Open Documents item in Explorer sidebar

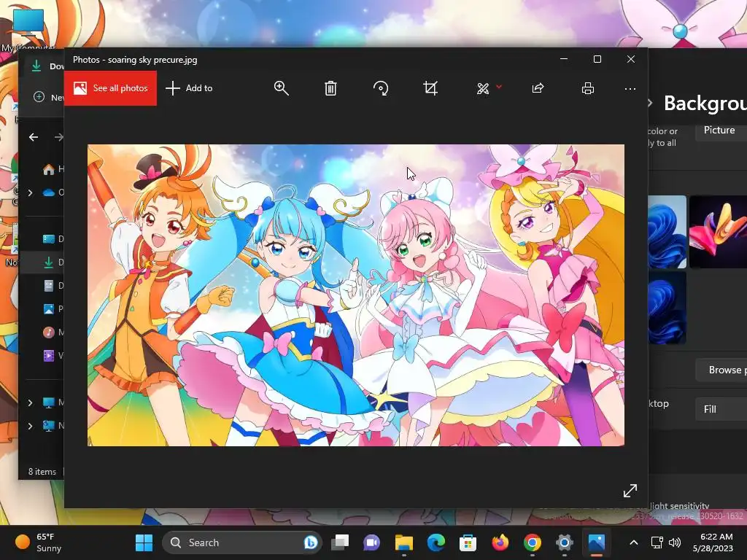pyautogui.click(x=49, y=286)
